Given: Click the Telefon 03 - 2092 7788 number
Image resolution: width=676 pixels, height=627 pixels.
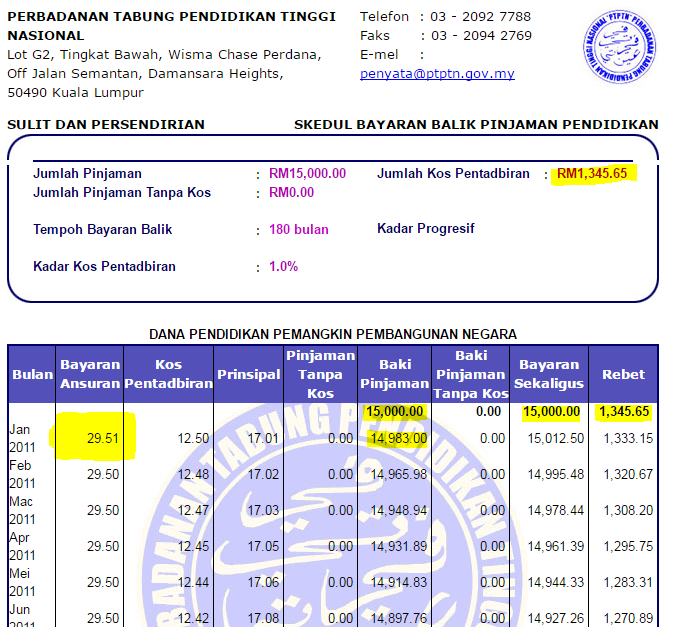Looking at the screenshot, I should tap(481, 17).
